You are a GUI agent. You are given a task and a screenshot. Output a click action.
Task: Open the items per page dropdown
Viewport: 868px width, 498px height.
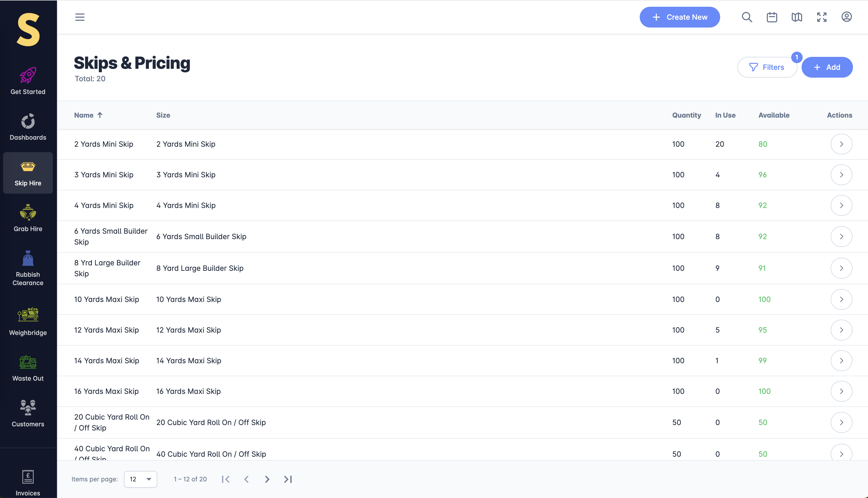(x=140, y=479)
